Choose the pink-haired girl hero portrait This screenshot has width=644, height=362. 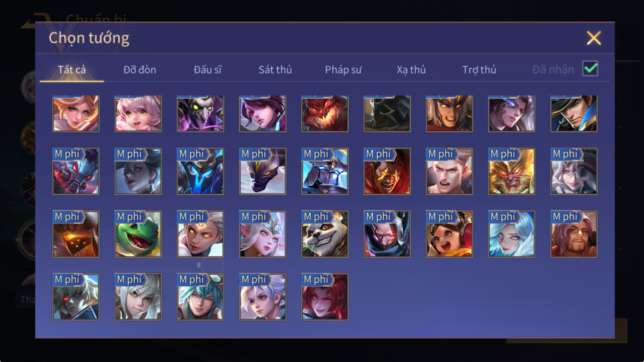pyautogui.click(x=138, y=114)
